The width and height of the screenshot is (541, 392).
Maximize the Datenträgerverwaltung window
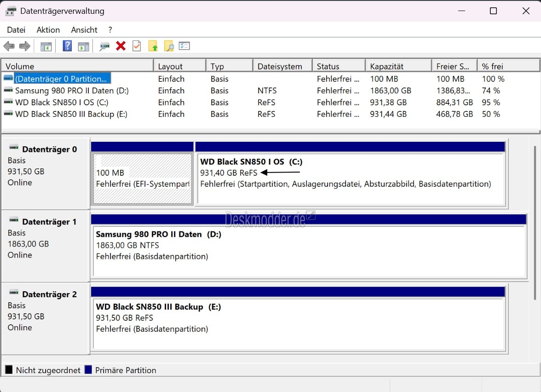click(x=493, y=11)
